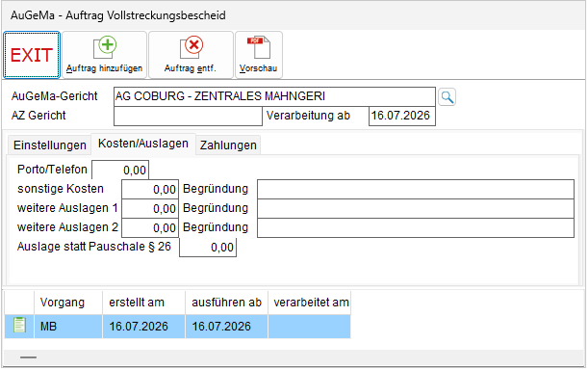Click the ausführen ab column header
588x369 pixels.
(226, 303)
